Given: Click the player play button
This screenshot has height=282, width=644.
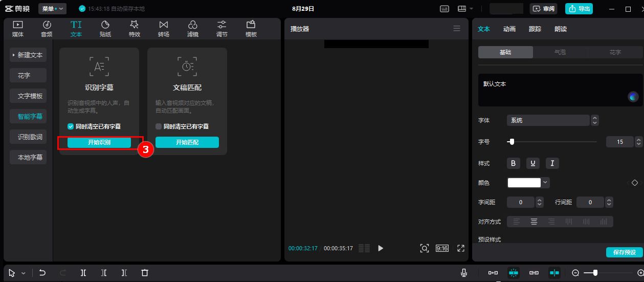Looking at the screenshot, I should click(x=381, y=248).
